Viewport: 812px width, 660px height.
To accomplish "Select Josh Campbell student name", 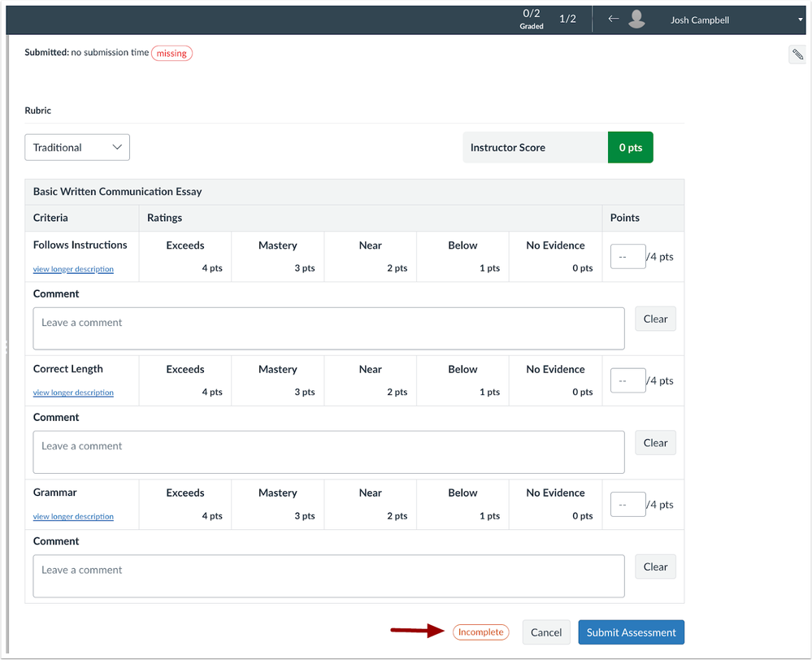I will point(700,20).
